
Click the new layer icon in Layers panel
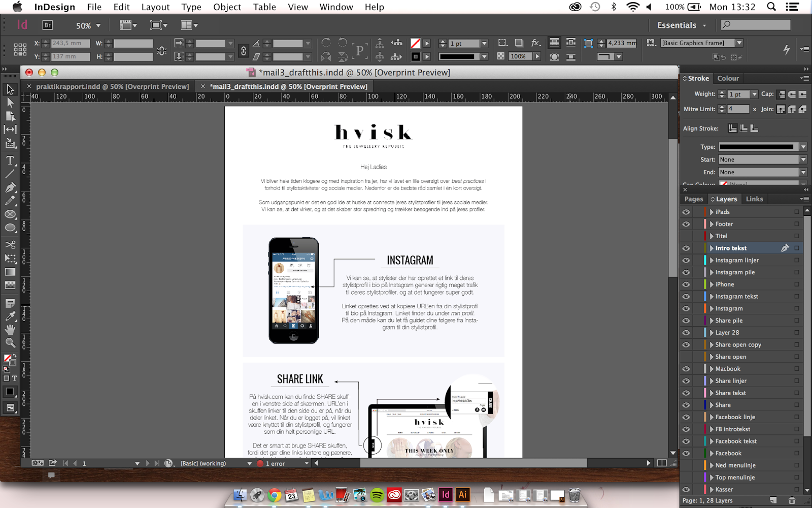773,500
